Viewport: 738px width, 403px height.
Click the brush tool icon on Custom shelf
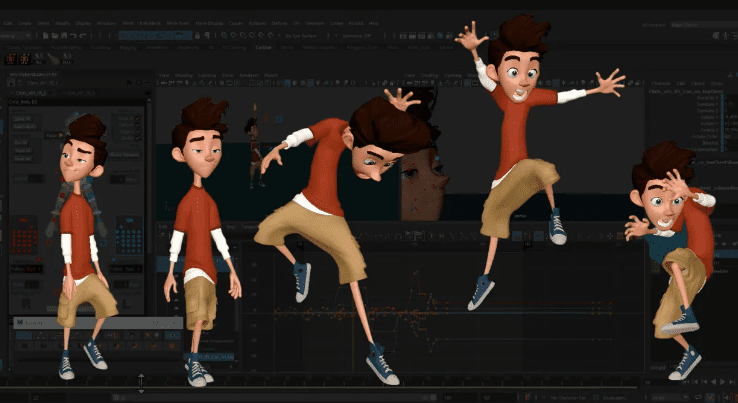pyautogui.click(x=54, y=59)
